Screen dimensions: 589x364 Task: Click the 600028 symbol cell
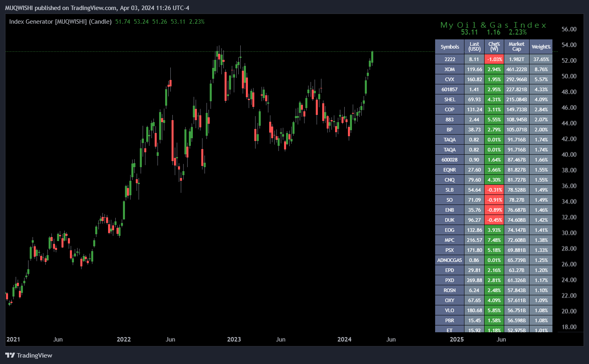(x=450, y=160)
